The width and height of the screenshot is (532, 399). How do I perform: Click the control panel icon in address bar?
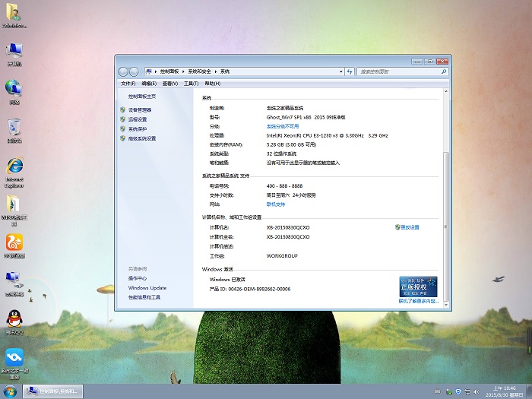coord(149,71)
